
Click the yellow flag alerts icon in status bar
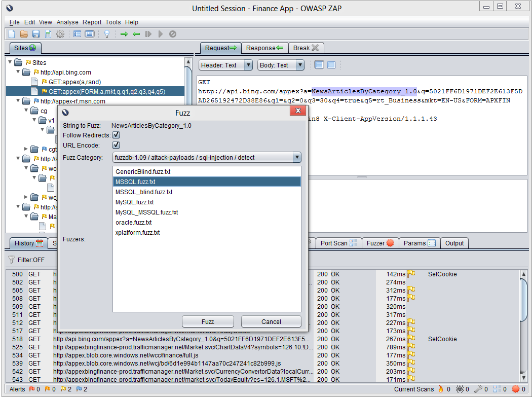coord(63,389)
